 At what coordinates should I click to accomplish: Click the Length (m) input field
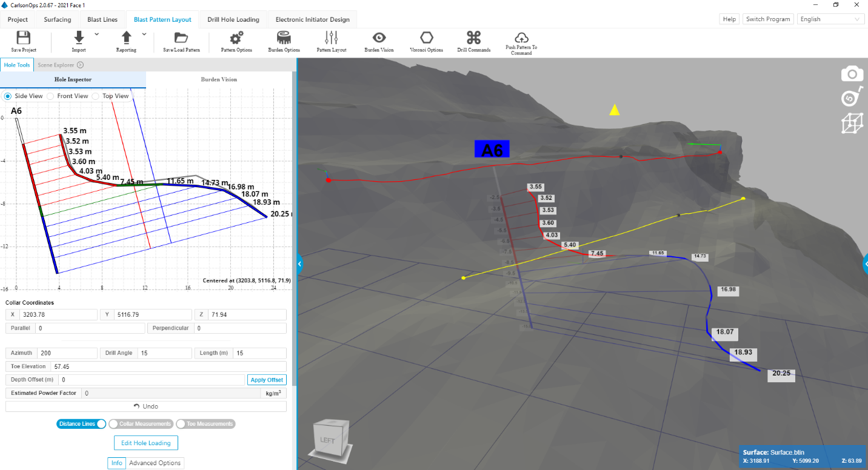click(260, 353)
